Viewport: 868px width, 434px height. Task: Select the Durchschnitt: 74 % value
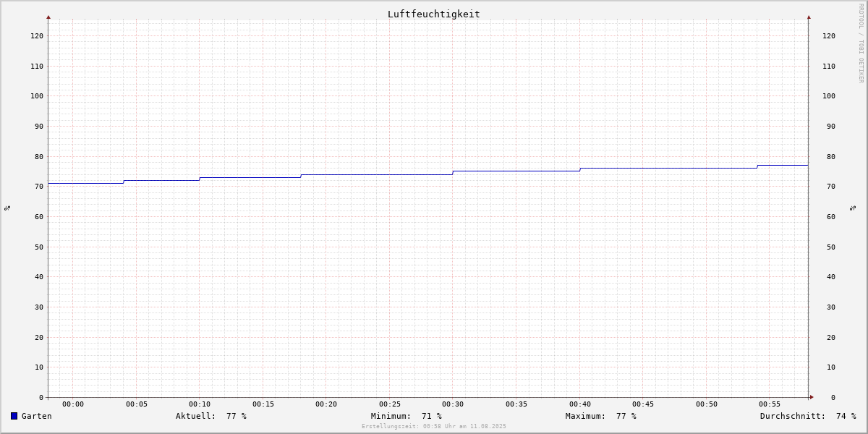coord(808,416)
